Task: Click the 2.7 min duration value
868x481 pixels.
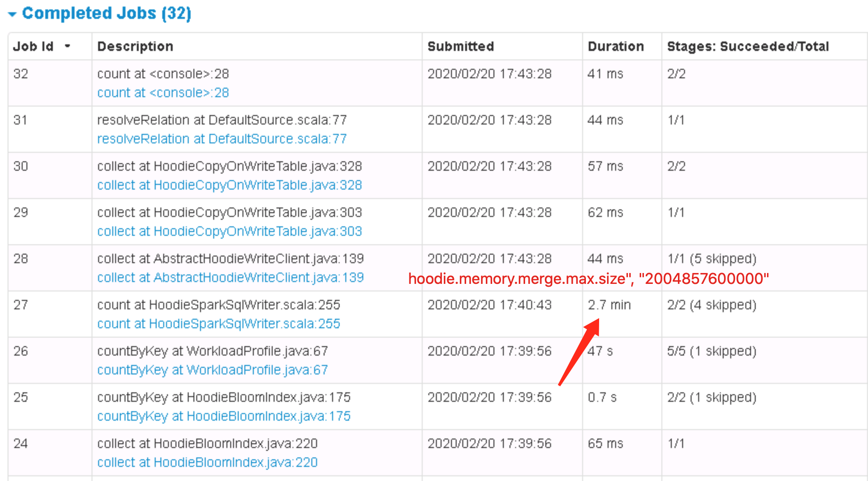Action: 609,305
